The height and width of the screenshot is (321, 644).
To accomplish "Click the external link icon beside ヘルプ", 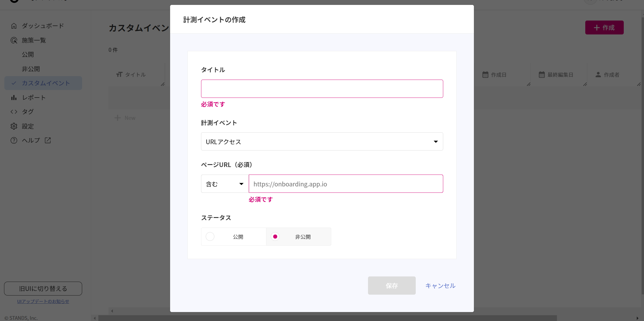I will 48,140.
